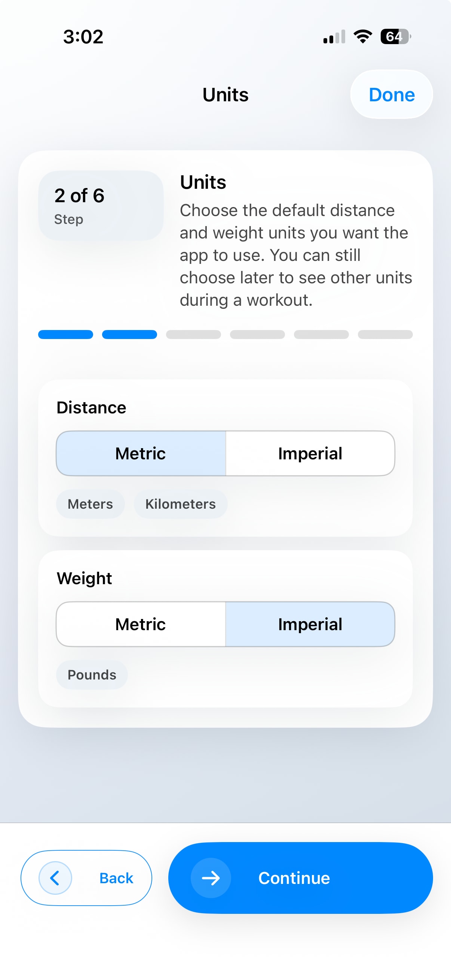
Task: Tap the Meters unit chip
Action: coord(90,504)
